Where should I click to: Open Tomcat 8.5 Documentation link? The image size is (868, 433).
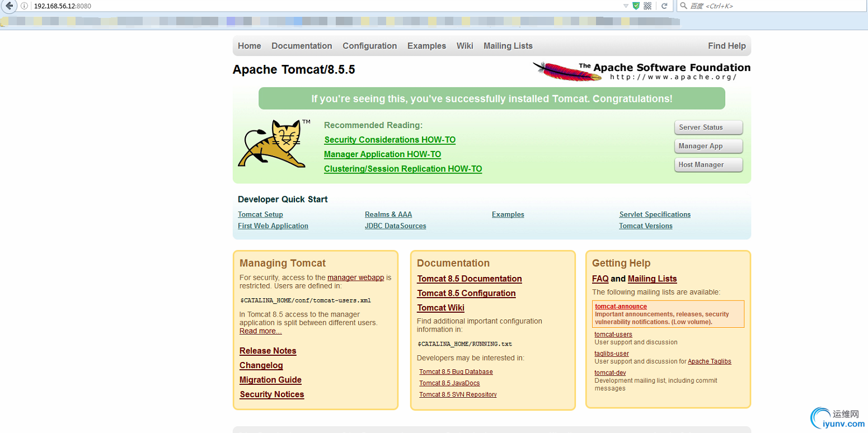pos(470,279)
